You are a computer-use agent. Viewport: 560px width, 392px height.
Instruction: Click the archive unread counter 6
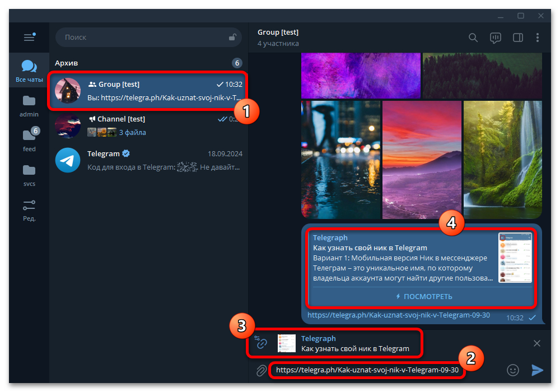pyautogui.click(x=237, y=63)
